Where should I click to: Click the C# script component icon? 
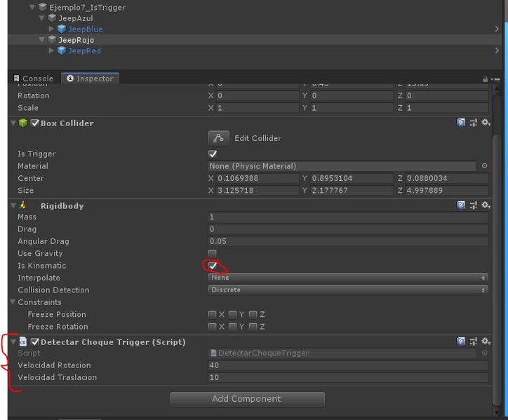pos(23,341)
